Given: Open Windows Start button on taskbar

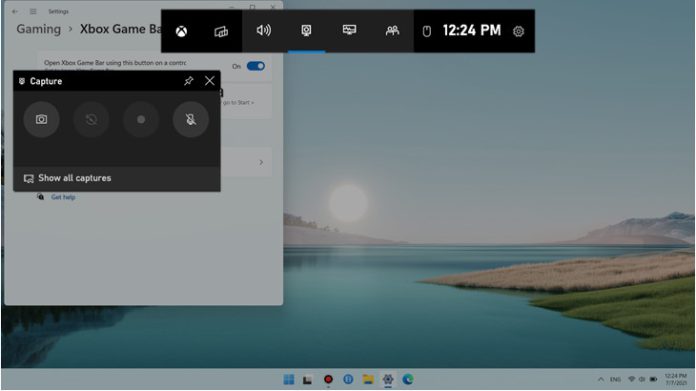Looking at the screenshot, I should pyautogui.click(x=289, y=379).
